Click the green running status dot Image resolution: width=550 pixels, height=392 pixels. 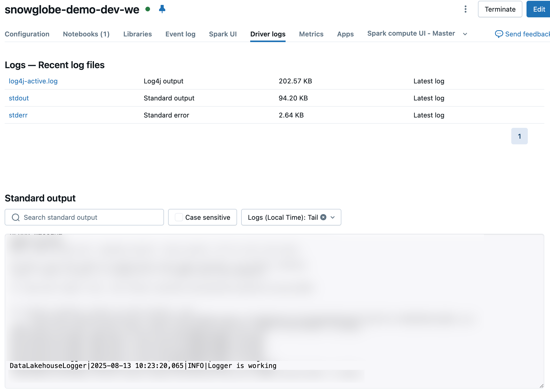pyautogui.click(x=148, y=9)
